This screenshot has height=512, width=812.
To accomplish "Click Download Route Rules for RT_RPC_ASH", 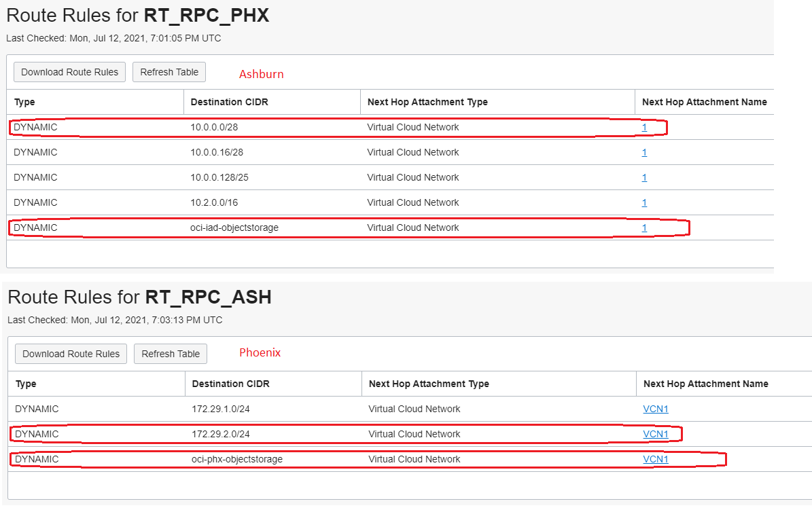I will click(71, 354).
